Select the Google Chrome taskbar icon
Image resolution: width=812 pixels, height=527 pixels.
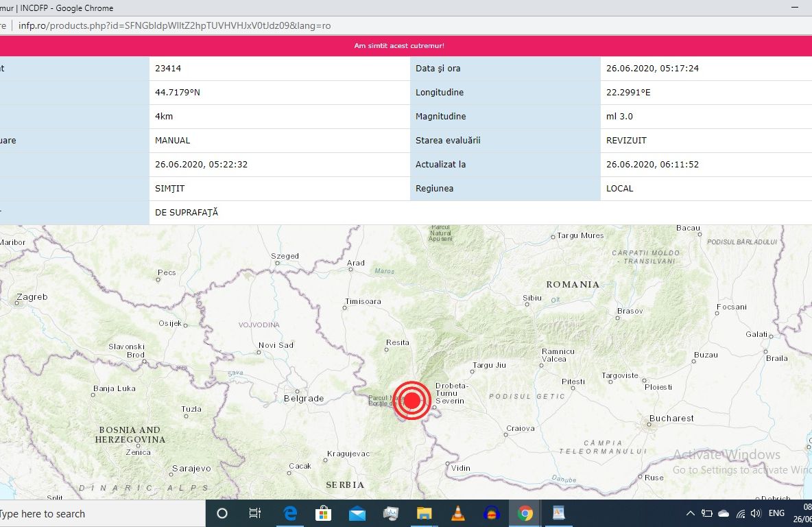(525, 513)
